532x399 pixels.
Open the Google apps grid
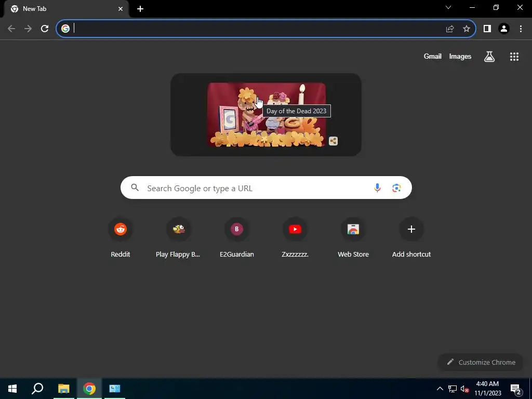(514, 57)
